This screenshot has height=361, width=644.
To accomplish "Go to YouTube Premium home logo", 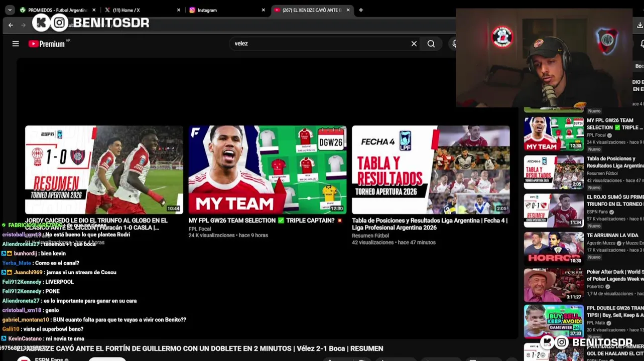I will pos(47,44).
